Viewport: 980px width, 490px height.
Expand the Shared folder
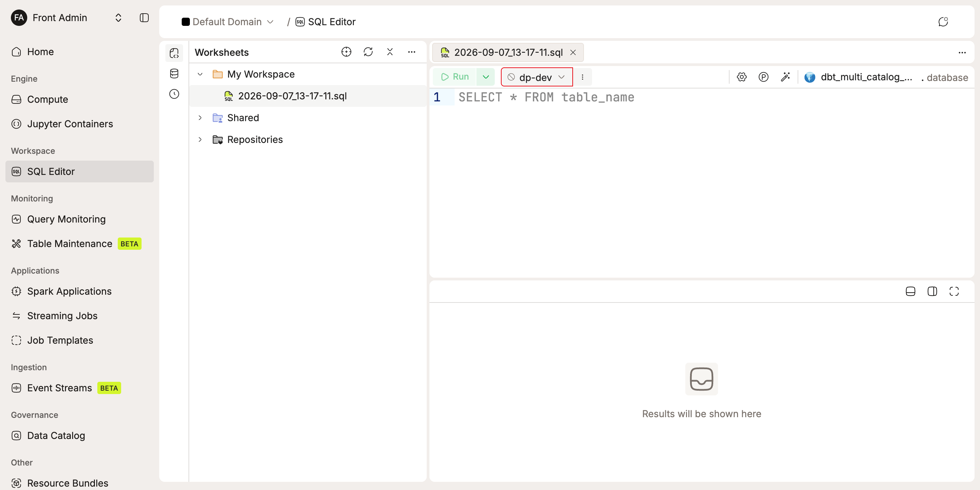tap(200, 118)
